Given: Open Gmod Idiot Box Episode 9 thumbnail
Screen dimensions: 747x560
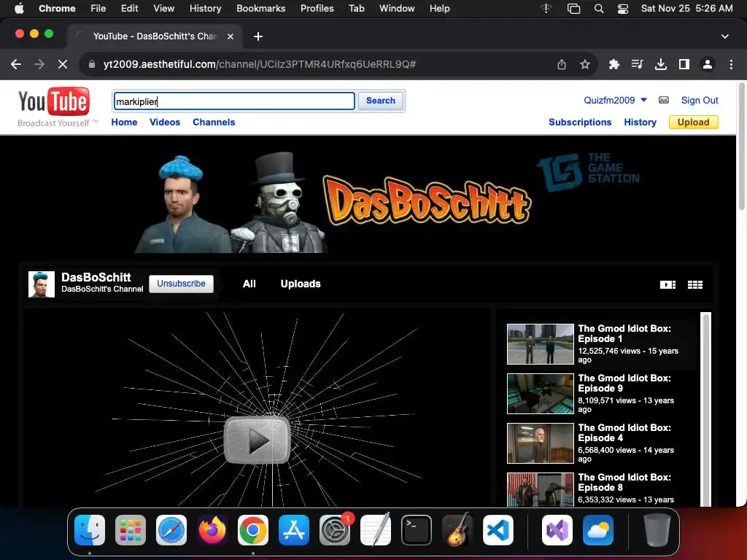Looking at the screenshot, I should [x=541, y=393].
